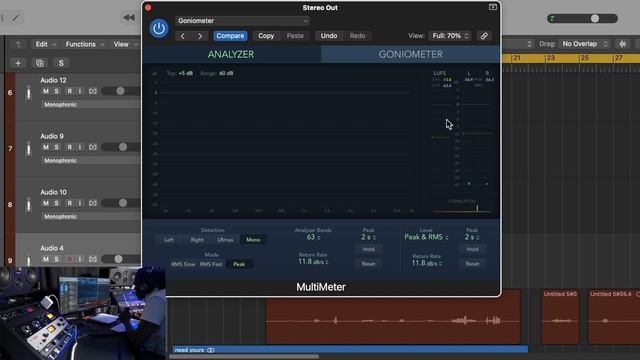Go to next preset arrow
The image size is (640, 360).
point(200,36)
